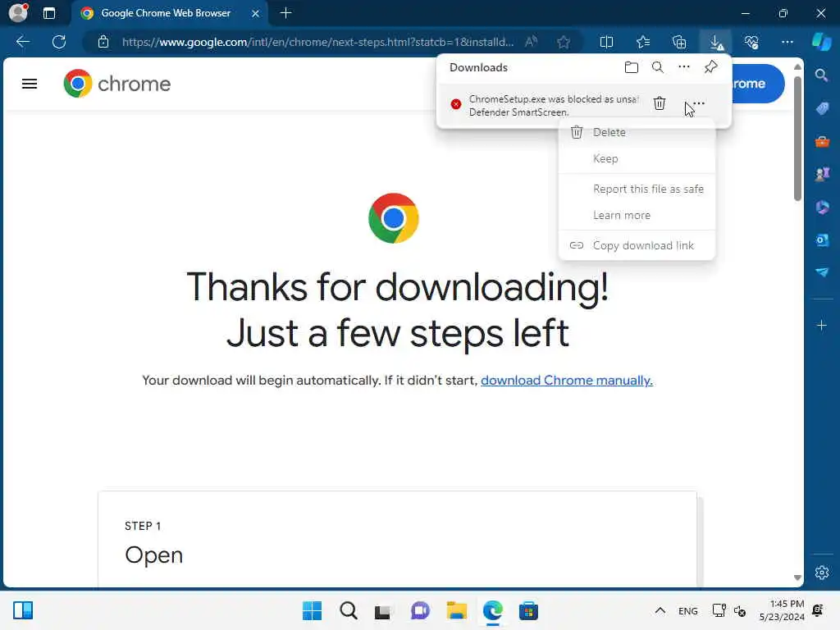Open Copilot icon in top-right corner

[821, 42]
